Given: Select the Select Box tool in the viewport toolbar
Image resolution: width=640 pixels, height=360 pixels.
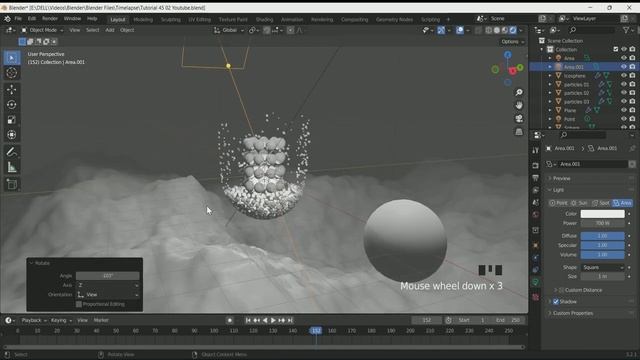Looking at the screenshot, I should click(11, 58).
